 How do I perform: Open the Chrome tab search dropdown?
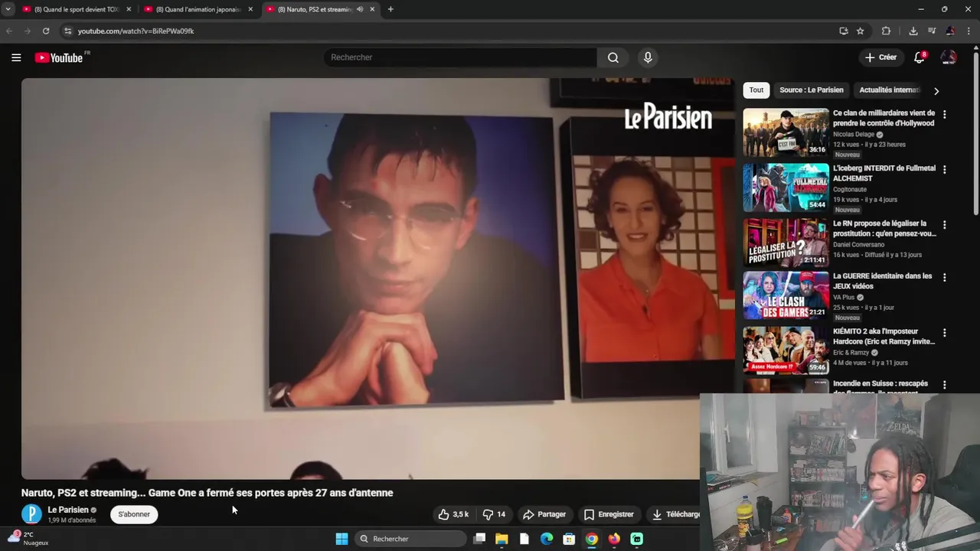click(8, 9)
